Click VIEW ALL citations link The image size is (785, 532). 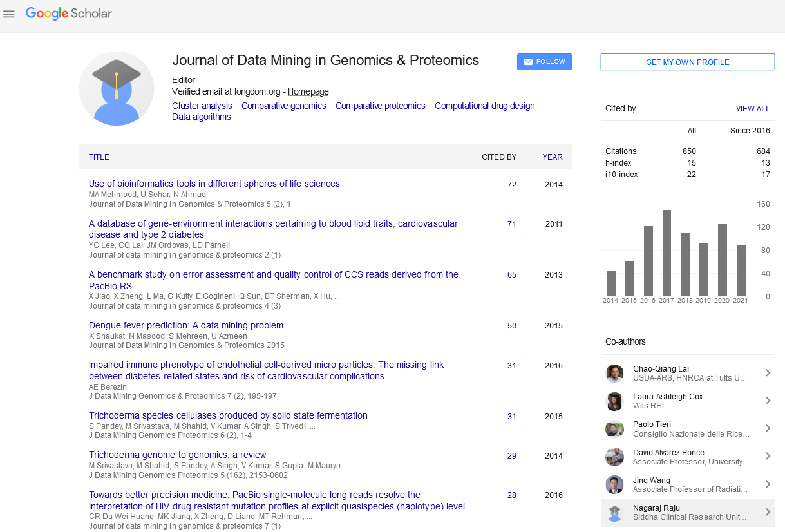coord(753,109)
